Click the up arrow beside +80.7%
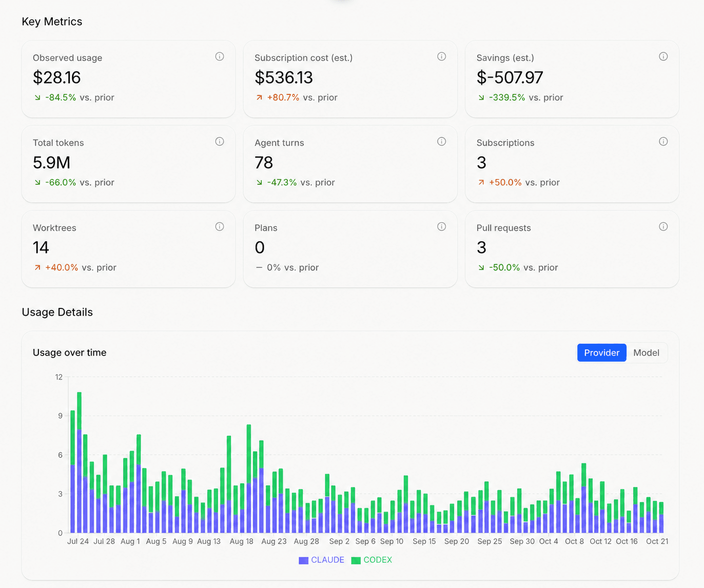Viewport: 704px width, 588px height. tap(259, 97)
